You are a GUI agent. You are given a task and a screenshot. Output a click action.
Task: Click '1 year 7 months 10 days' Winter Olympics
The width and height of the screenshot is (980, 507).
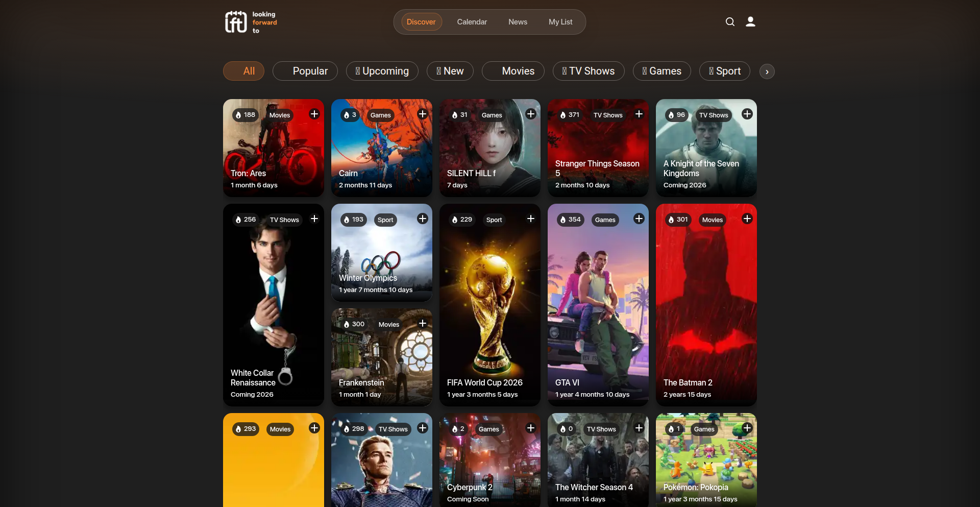click(x=376, y=290)
